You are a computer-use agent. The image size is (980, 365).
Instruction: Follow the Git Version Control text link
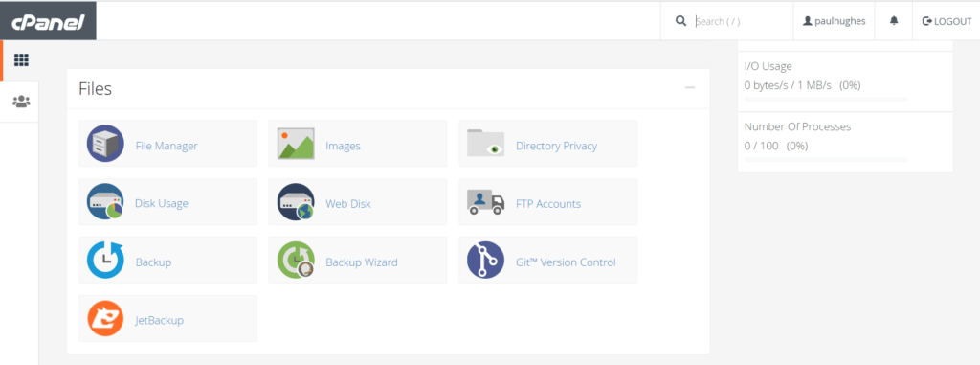pyautogui.click(x=566, y=262)
